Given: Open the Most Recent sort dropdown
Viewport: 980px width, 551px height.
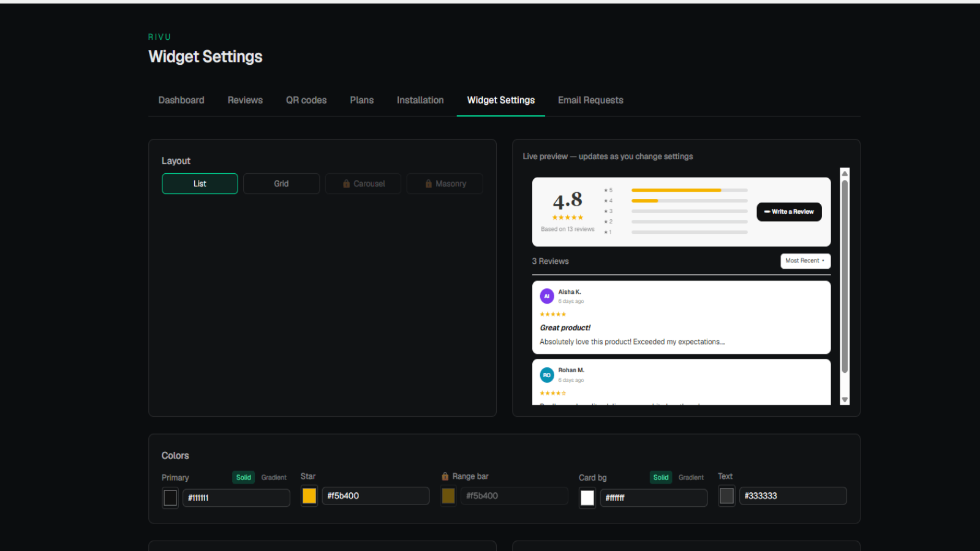Looking at the screenshot, I should (x=805, y=261).
